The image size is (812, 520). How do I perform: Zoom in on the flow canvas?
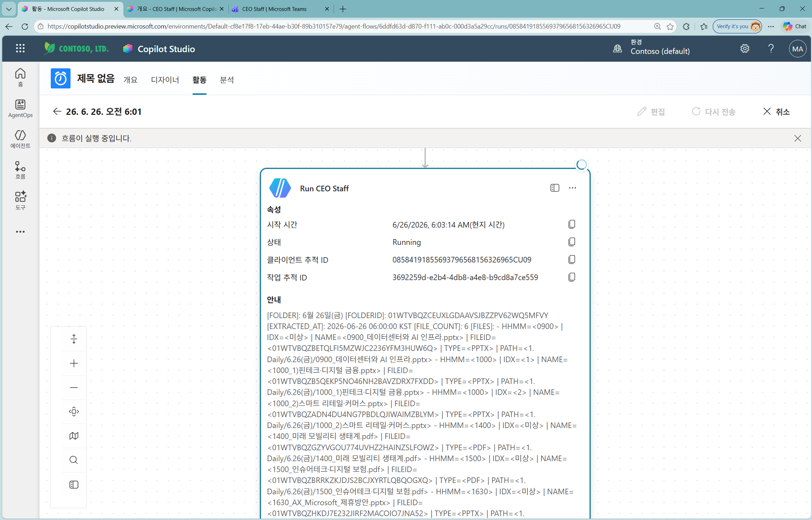tap(74, 363)
